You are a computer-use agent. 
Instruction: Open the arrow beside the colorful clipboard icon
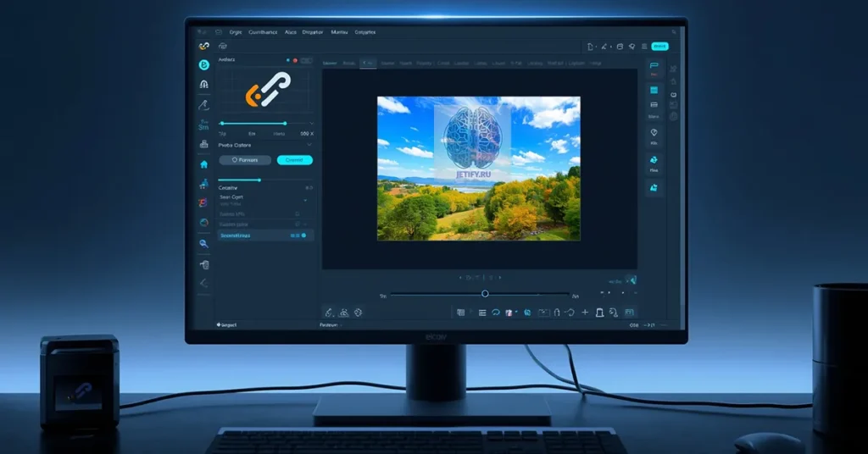(x=516, y=313)
